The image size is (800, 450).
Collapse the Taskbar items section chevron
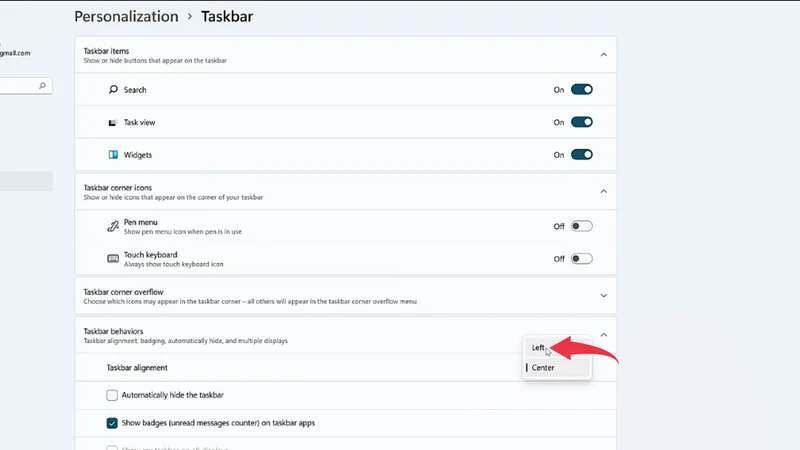coord(603,55)
